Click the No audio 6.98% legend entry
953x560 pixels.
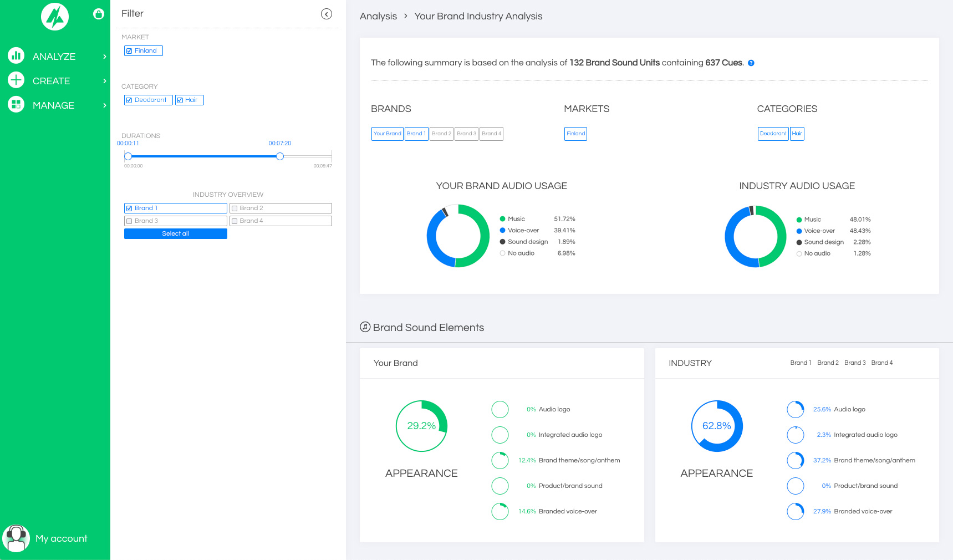tap(538, 253)
